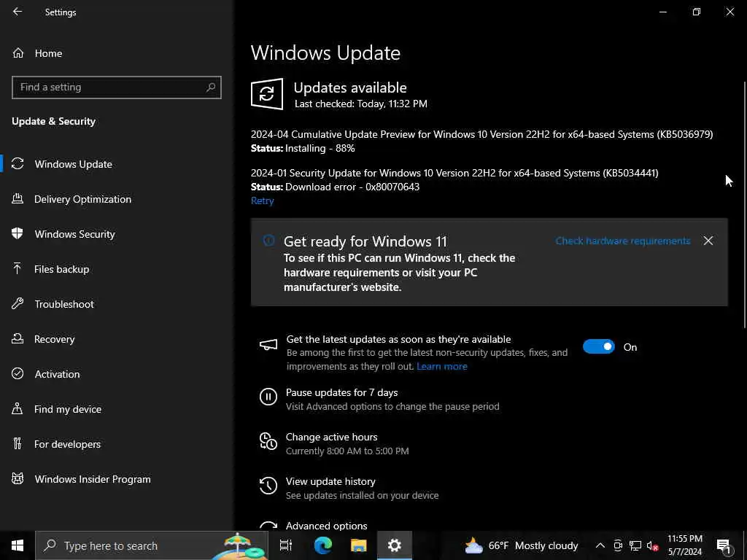Open Recovery settings

[x=54, y=339]
